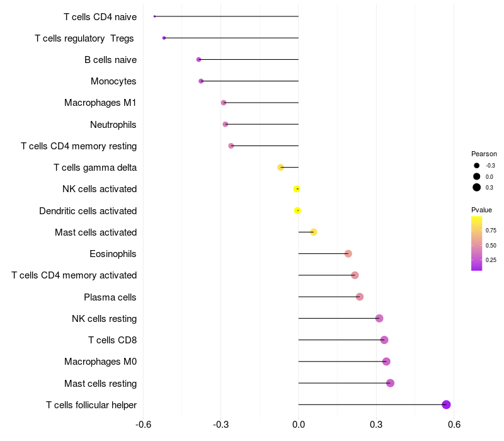Click the 0.0 x-axis tick label
Viewport: 504px width, 441px height.
click(299, 424)
